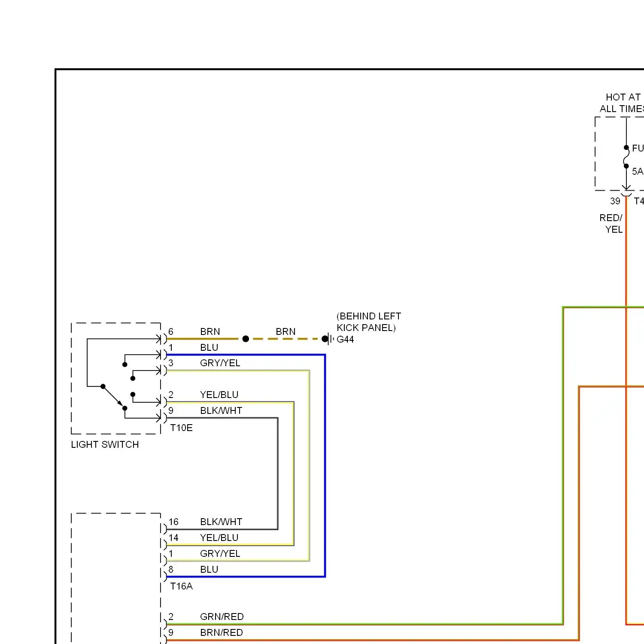This screenshot has height=644, width=644.
Task: Click pin number 39 below fuse box
Action: (615, 201)
